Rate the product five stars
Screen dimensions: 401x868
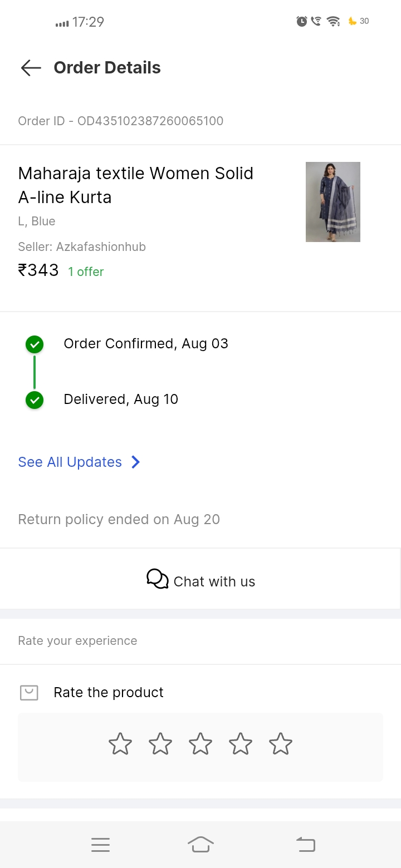click(x=281, y=744)
